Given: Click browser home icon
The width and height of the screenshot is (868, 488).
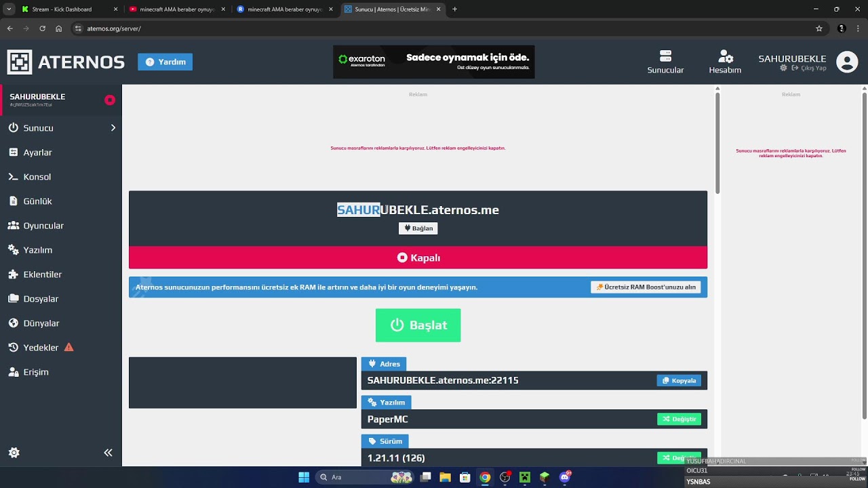Looking at the screenshot, I should pyautogui.click(x=59, y=28).
